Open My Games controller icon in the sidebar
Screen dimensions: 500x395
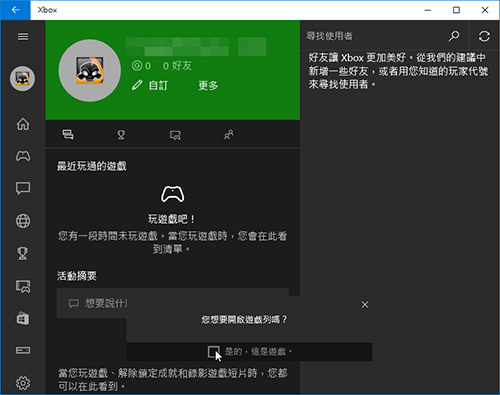[x=23, y=156]
